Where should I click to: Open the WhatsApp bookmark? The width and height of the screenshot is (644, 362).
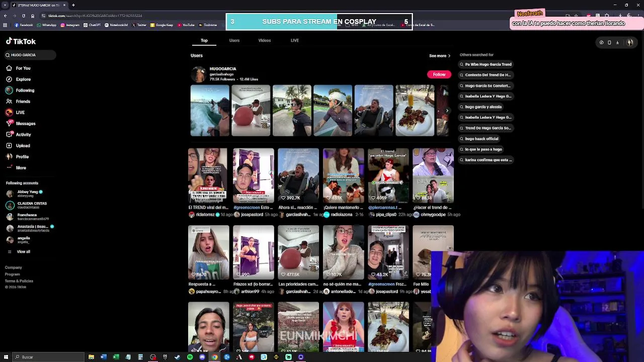click(47, 25)
